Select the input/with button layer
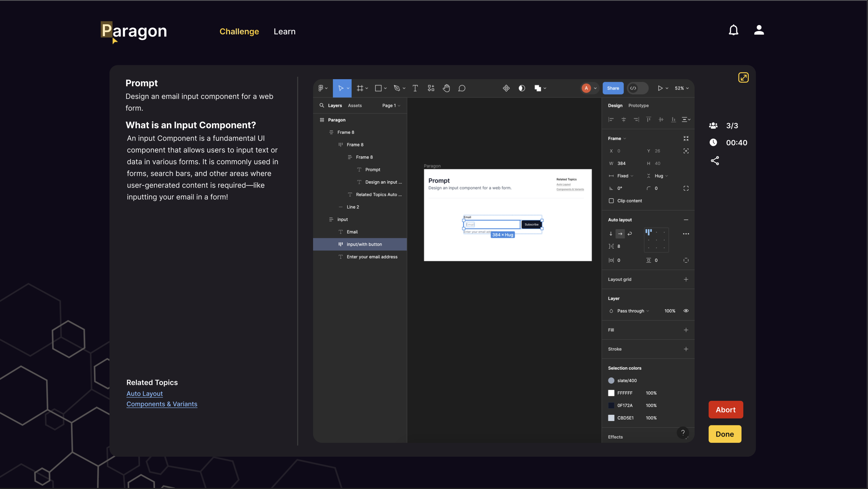Screen dimensions: 868x489 [360, 244]
